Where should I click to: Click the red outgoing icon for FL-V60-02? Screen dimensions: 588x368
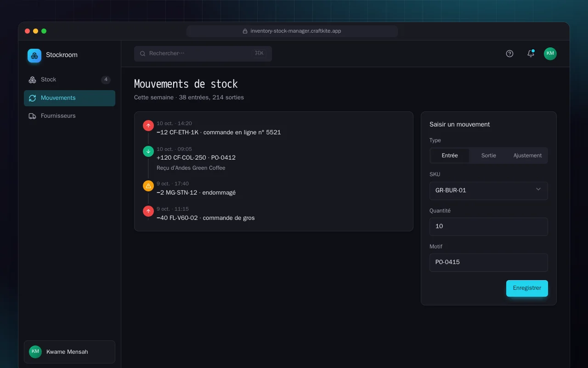148,211
